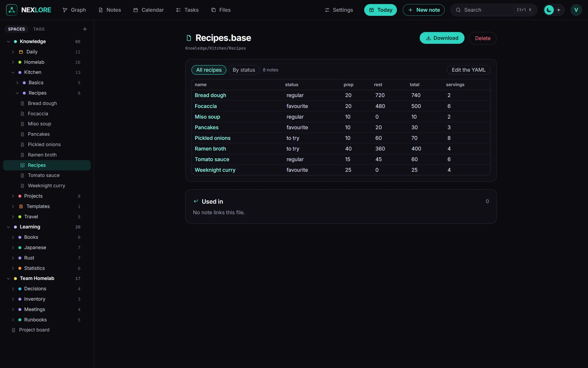The height and width of the screenshot is (368, 588).
Task: Open Files section
Action: (221, 10)
